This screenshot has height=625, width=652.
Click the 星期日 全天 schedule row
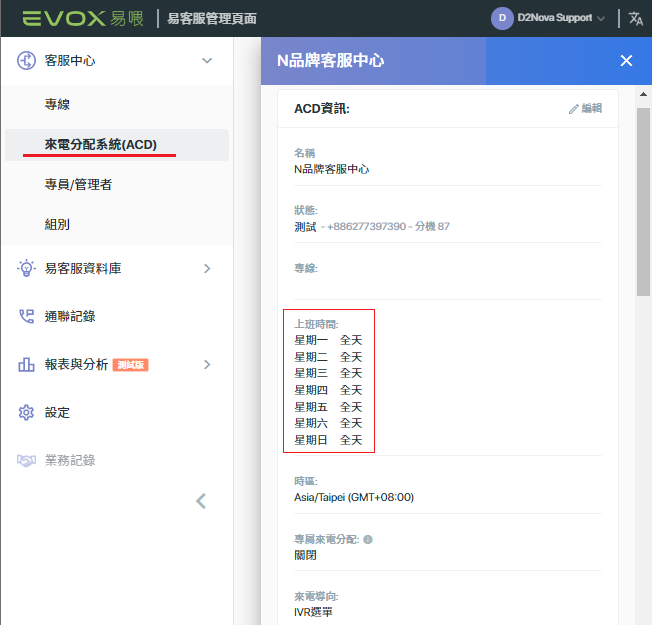328,440
